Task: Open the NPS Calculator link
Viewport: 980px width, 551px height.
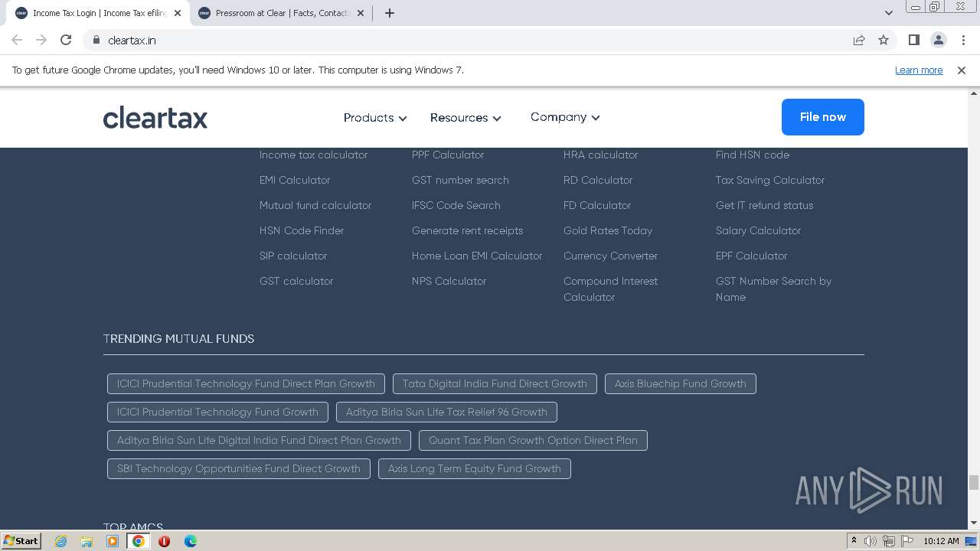Action: pyautogui.click(x=449, y=281)
